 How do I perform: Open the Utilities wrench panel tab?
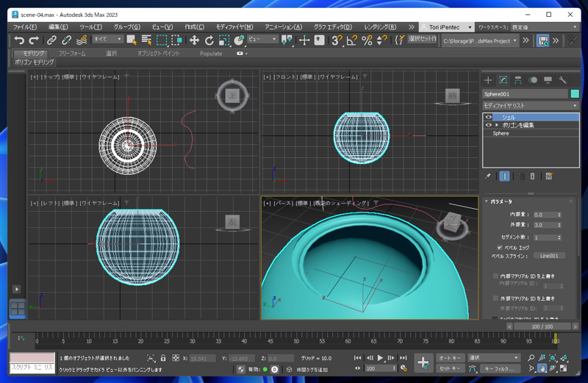click(562, 80)
